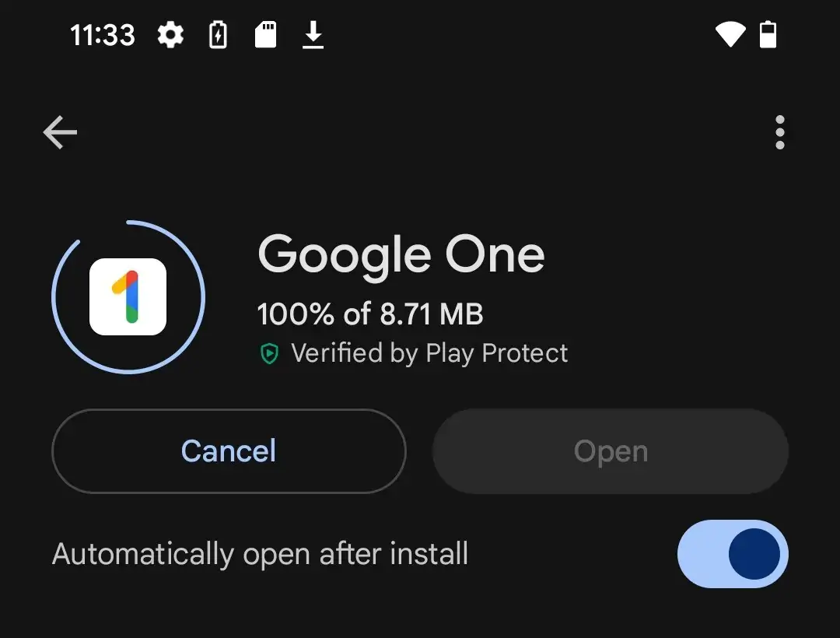Tap the Google One app icon
The image size is (840, 638).
pyautogui.click(x=128, y=296)
